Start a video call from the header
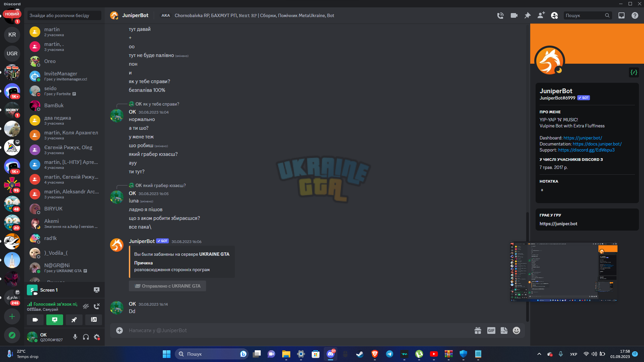Screen dimensions: 644x362 point(514,15)
